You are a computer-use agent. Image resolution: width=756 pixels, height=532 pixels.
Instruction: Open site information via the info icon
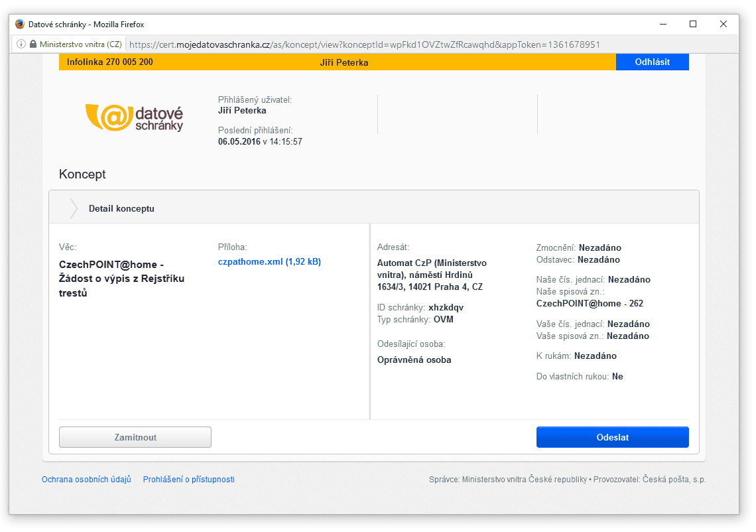pos(21,44)
